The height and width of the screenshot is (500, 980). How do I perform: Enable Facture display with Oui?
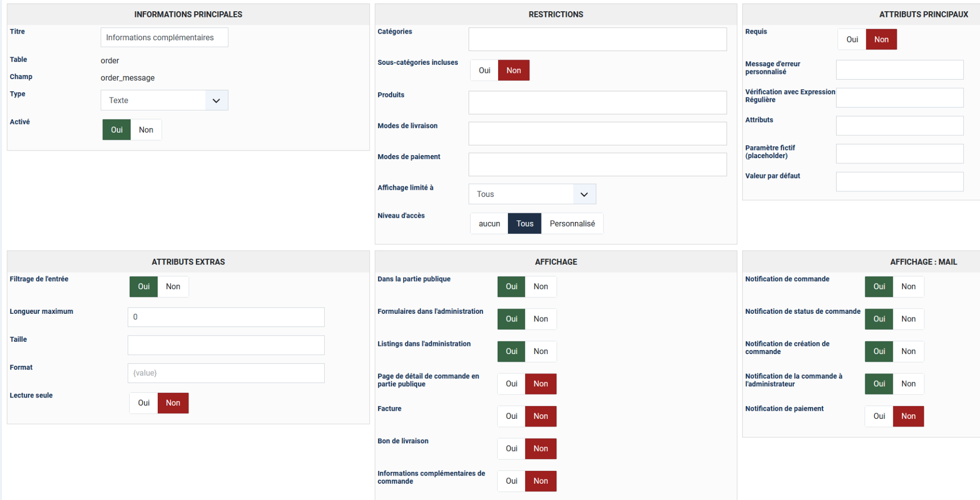point(511,416)
